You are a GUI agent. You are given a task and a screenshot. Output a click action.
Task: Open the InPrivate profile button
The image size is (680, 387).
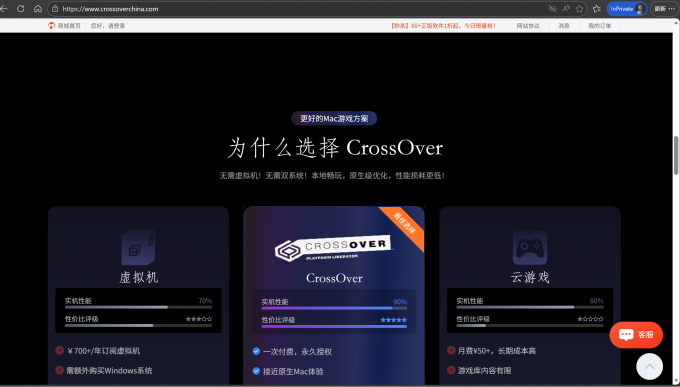(627, 9)
